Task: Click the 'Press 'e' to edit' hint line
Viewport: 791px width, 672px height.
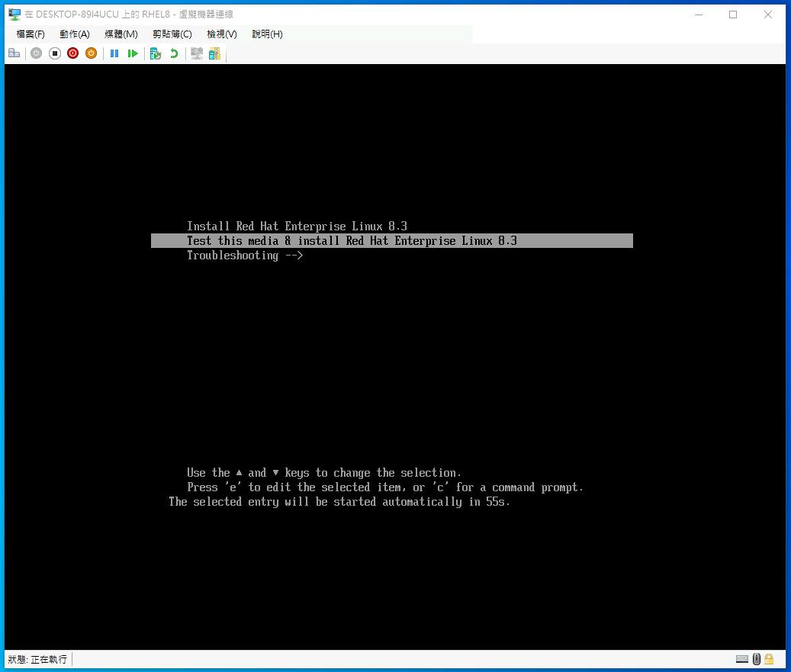Action: (x=385, y=487)
